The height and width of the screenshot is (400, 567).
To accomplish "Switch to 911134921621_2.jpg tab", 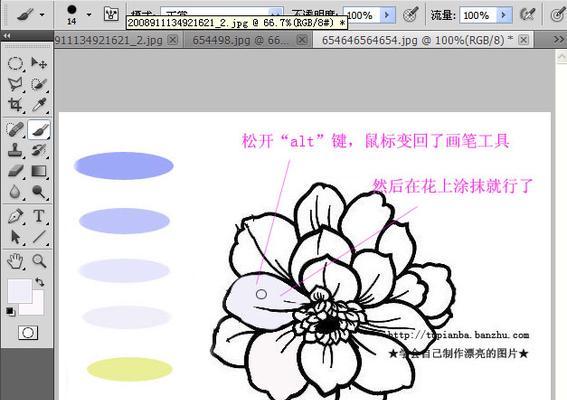I will pyautogui.click(x=108, y=40).
